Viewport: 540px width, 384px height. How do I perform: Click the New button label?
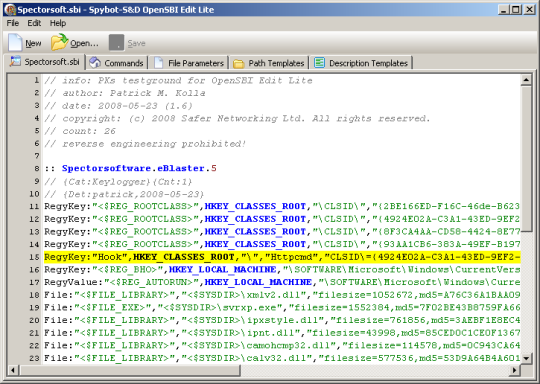tap(33, 43)
